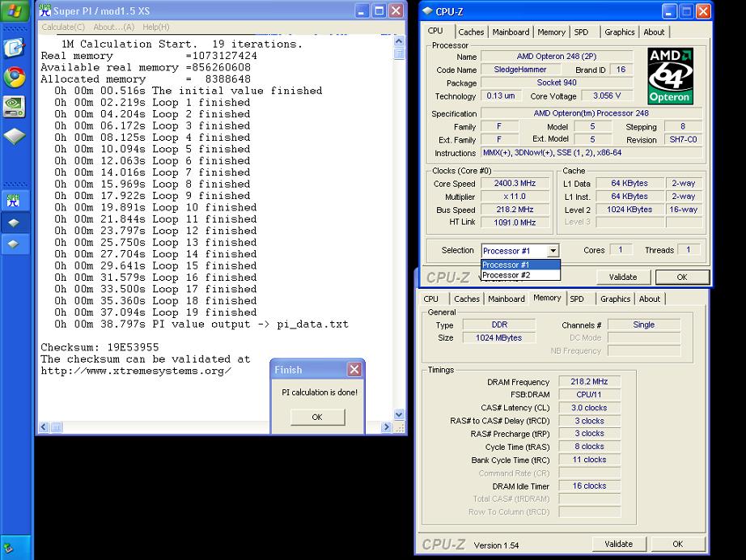Click 'PI calculation is done!' message
The image size is (746, 560).
[320, 392]
